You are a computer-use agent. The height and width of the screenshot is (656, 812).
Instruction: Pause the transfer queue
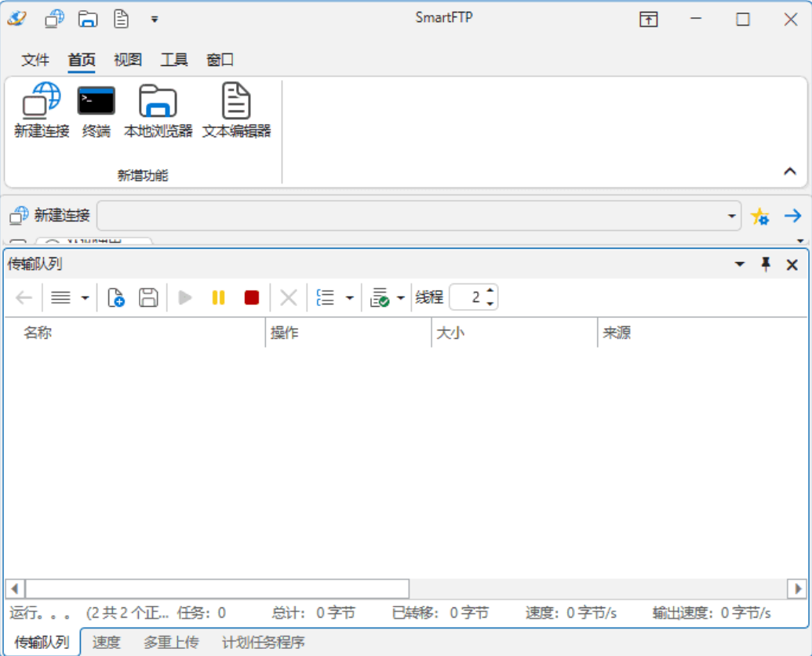(x=217, y=297)
